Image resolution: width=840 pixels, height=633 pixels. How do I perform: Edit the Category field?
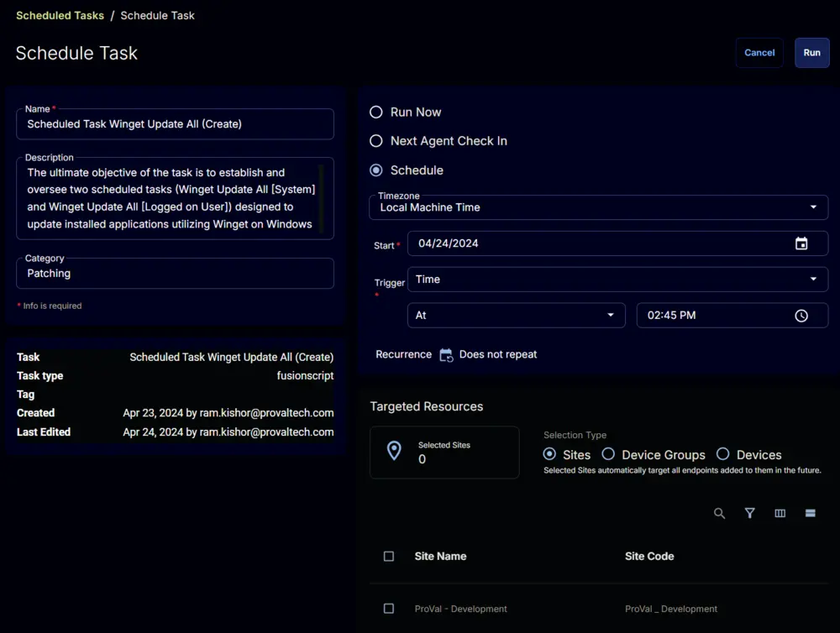pos(176,274)
